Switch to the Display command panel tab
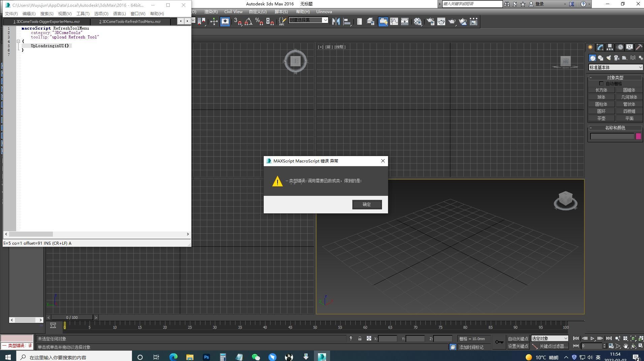644x361 pixels. [x=630, y=47]
